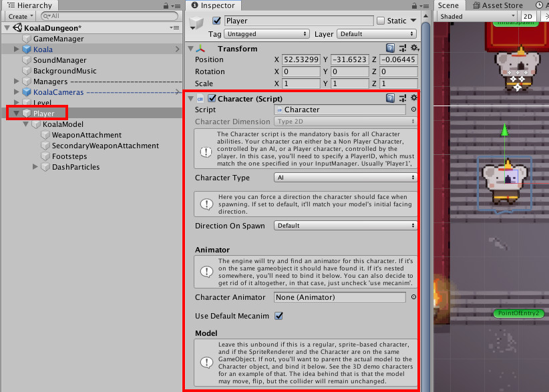Open Transform component help book icon
Image resolution: width=549 pixels, height=392 pixels.
pos(390,48)
